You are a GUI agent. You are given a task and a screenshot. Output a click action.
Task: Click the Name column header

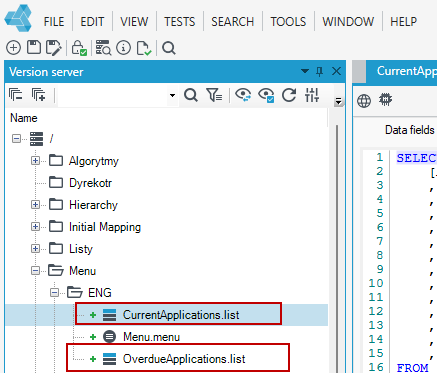tap(24, 118)
